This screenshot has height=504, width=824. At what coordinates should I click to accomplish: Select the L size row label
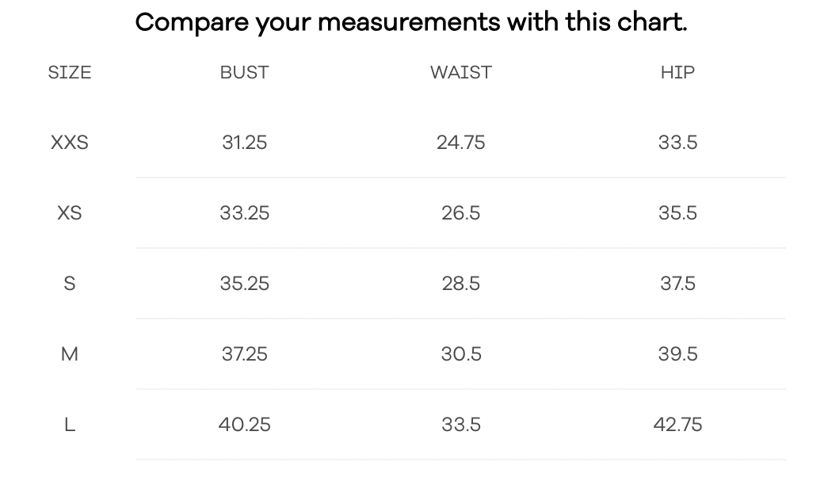[x=70, y=425]
